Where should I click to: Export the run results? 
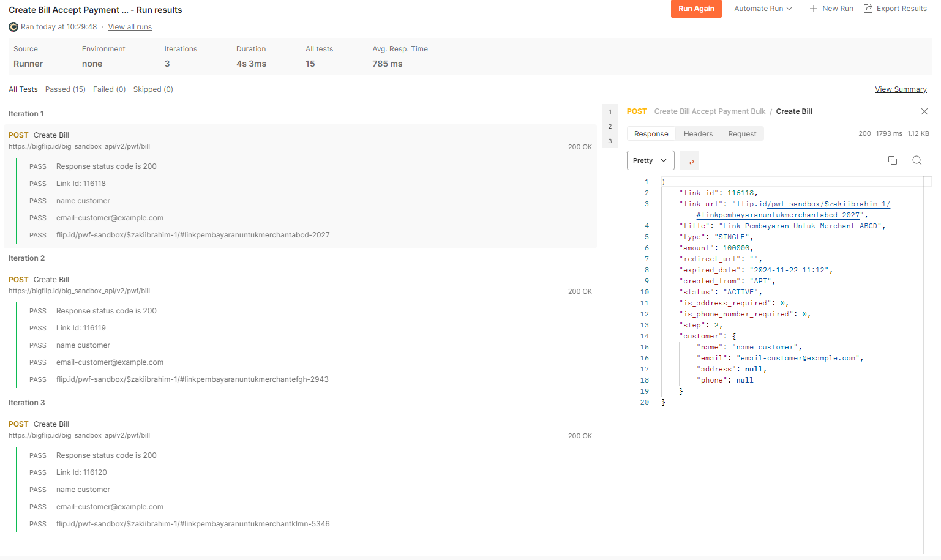click(x=894, y=8)
